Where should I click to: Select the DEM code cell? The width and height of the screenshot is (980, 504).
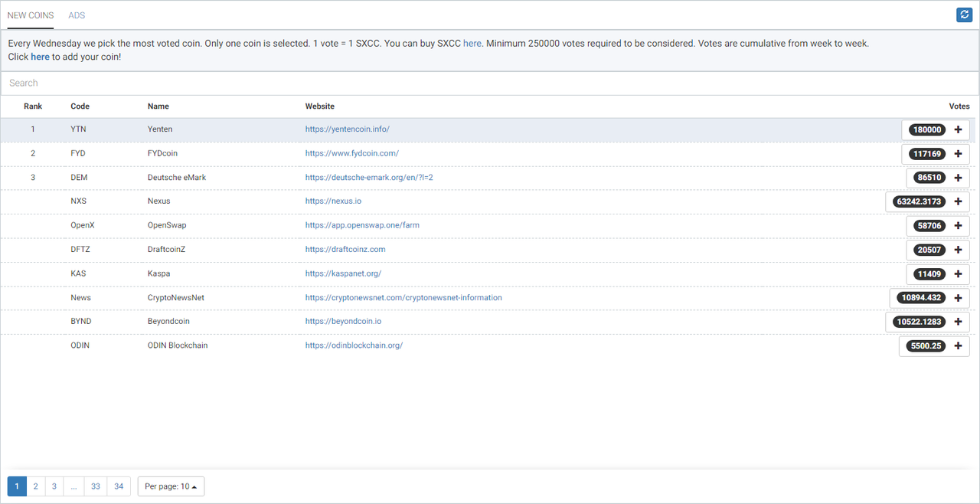(x=79, y=178)
